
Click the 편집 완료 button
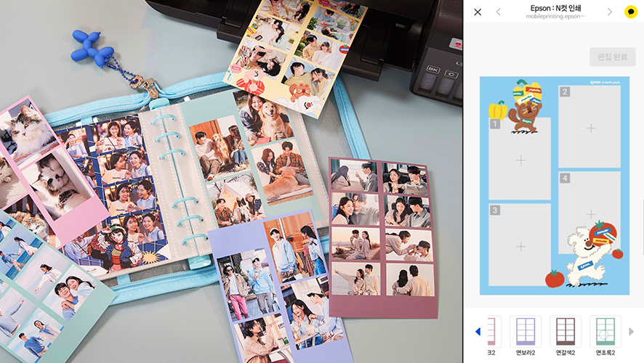click(x=612, y=57)
